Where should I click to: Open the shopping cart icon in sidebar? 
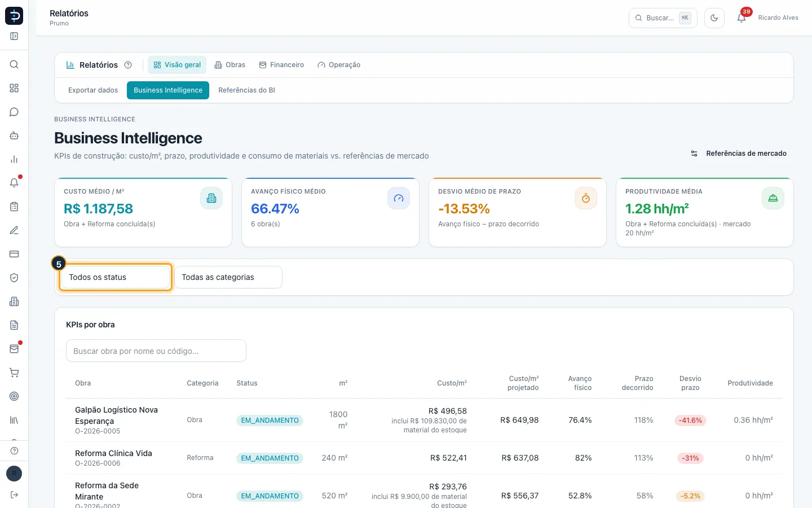14,373
